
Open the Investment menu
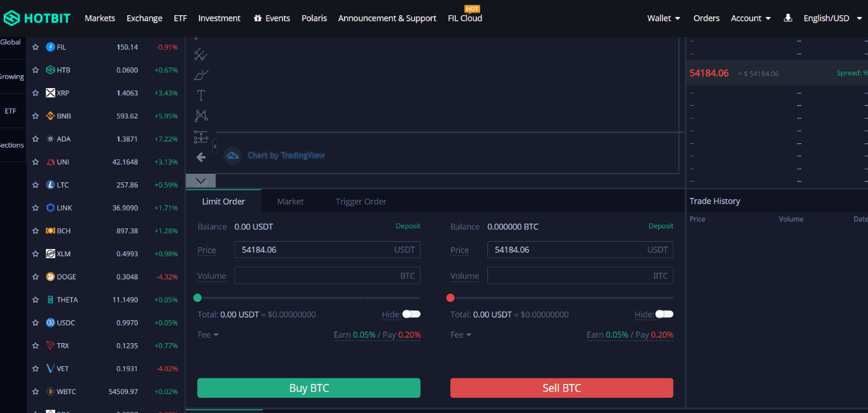coord(219,18)
